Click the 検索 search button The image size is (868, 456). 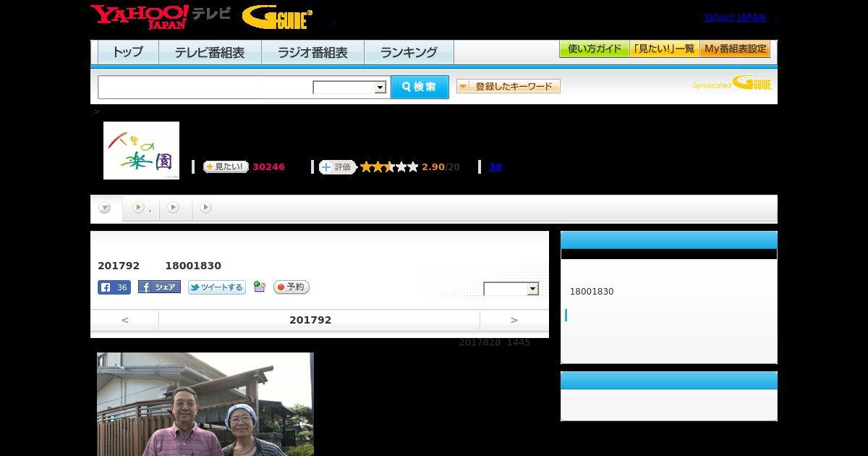[x=420, y=87]
